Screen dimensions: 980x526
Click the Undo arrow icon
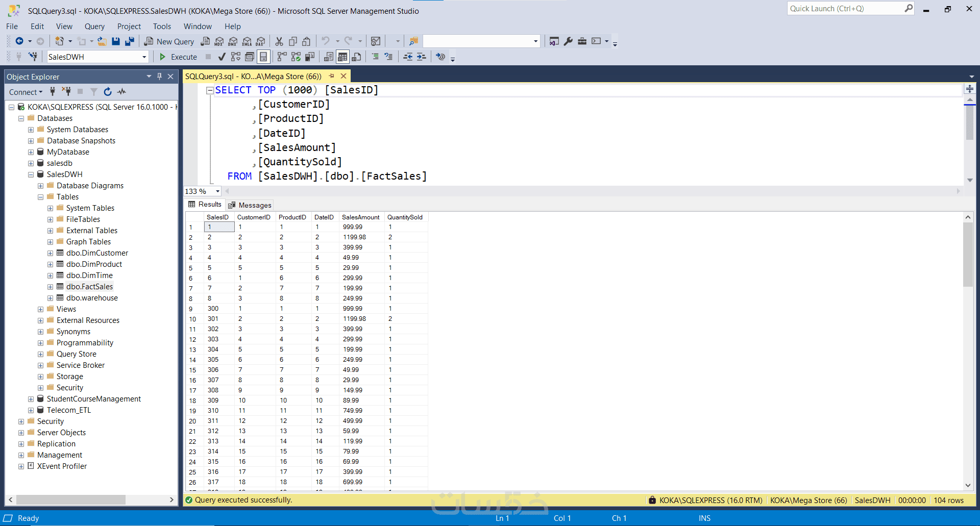click(x=326, y=41)
